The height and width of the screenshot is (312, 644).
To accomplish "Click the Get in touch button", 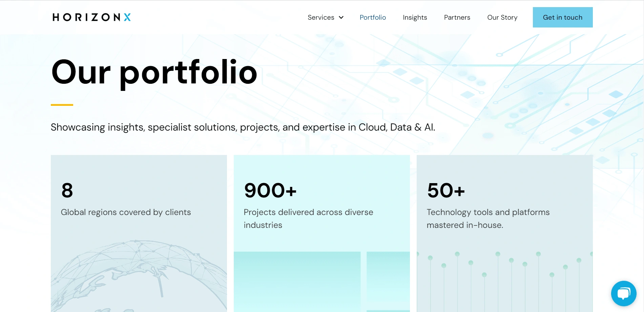I will (x=563, y=17).
